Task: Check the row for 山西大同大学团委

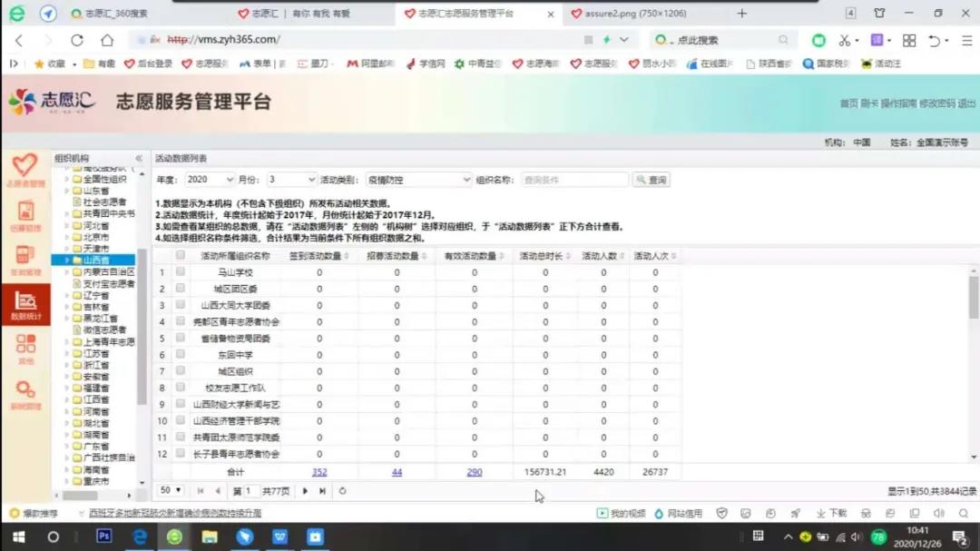Action: (180, 305)
